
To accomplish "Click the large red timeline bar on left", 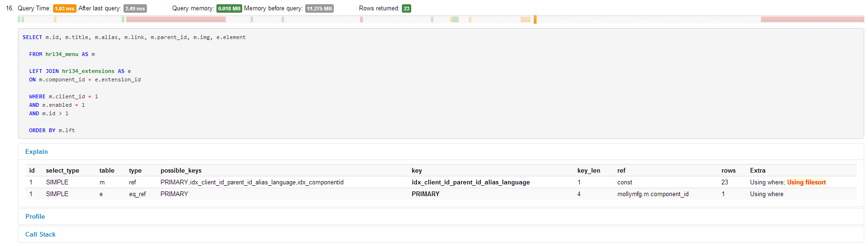I will pyautogui.click(x=176, y=19).
